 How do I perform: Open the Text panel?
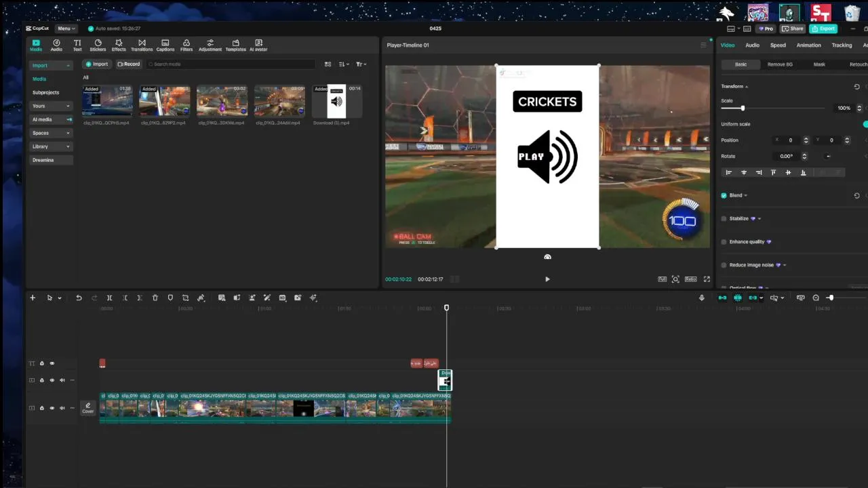click(77, 45)
